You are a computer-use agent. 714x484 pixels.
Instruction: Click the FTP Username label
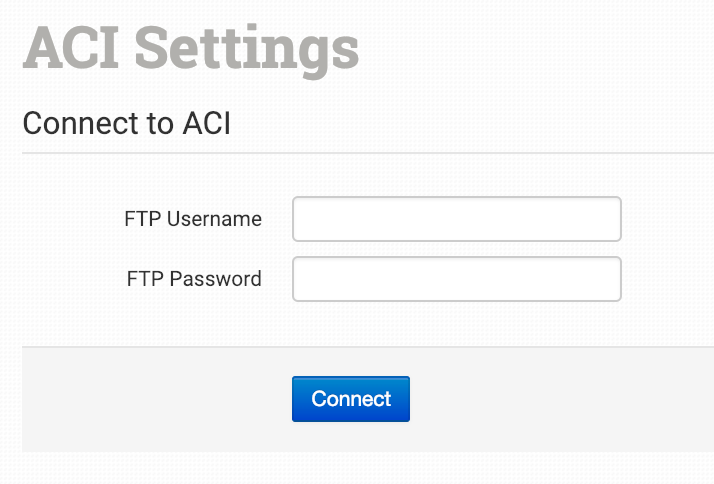point(193,219)
